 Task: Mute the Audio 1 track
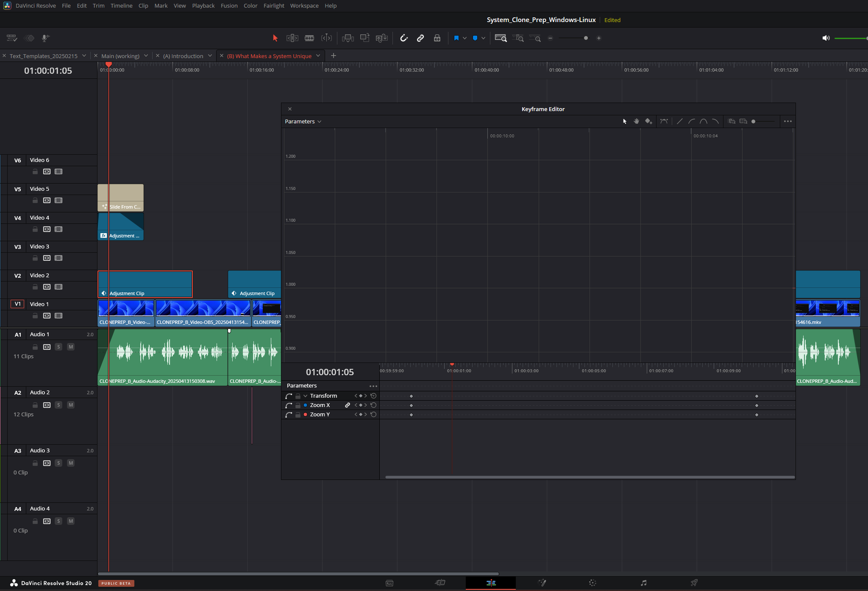(71, 347)
